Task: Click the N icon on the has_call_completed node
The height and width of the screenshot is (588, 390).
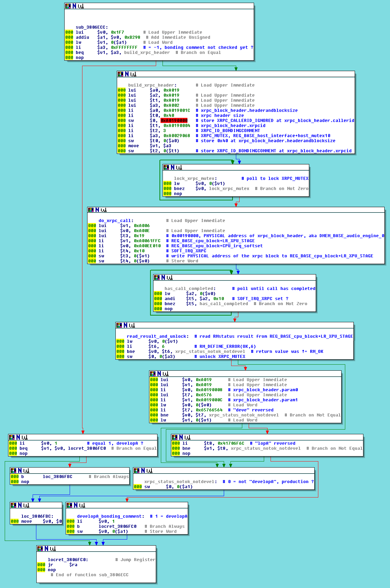Action: 163,278
